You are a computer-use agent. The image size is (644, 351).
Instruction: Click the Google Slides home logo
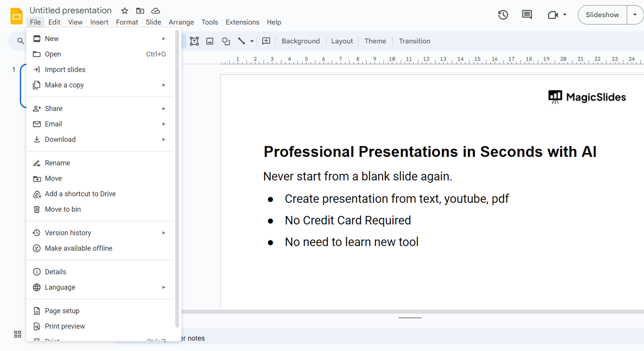pyautogui.click(x=16, y=16)
